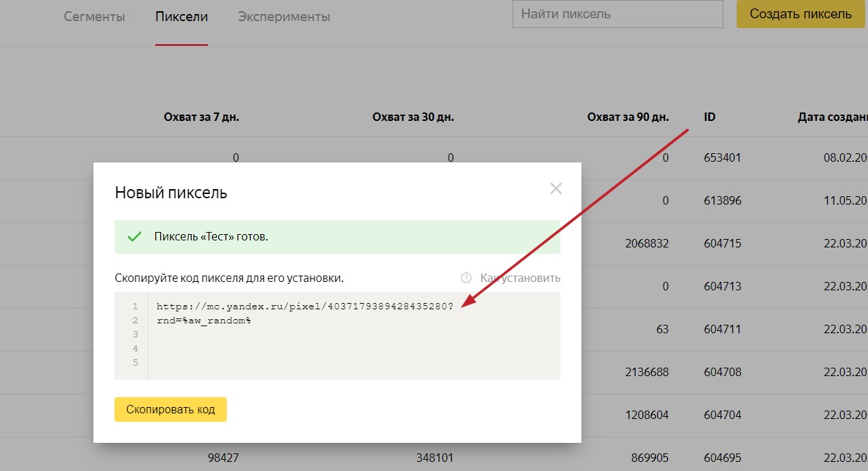Click the Скопировать код button
Image resolution: width=868 pixels, height=471 pixels.
[x=171, y=408]
